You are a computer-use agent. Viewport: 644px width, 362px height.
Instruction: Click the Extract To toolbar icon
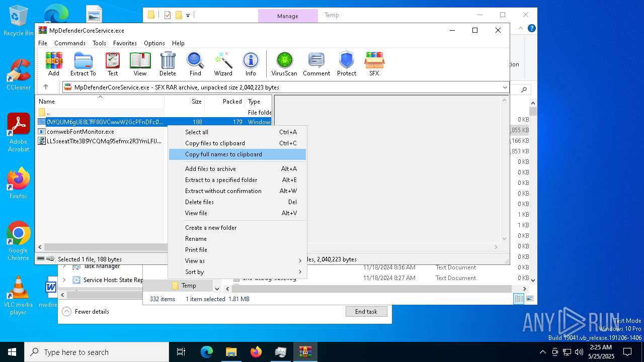point(83,64)
